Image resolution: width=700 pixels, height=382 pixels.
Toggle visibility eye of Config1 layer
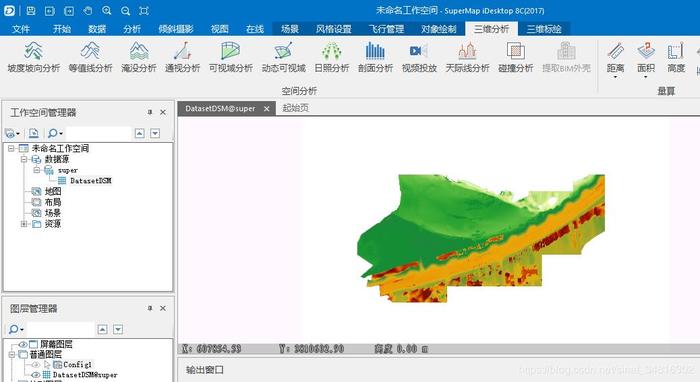point(36,365)
